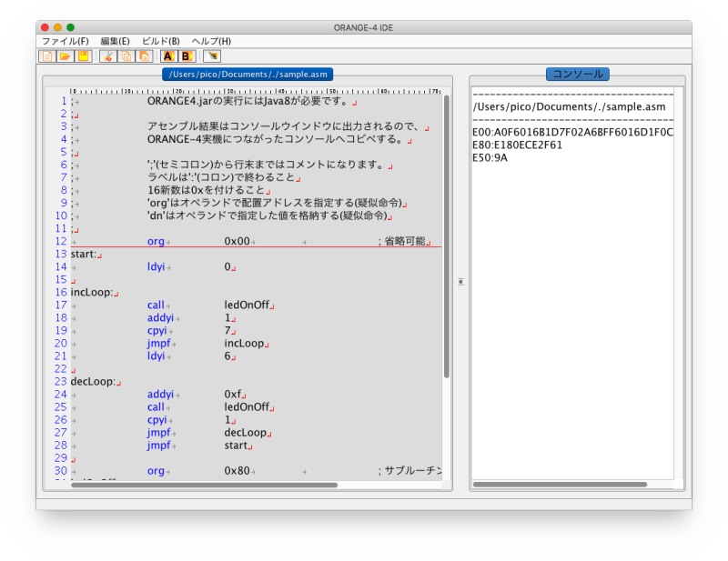Screen dimensions: 728x561
Task: Open the 編集(E) menu
Action: point(116,41)
